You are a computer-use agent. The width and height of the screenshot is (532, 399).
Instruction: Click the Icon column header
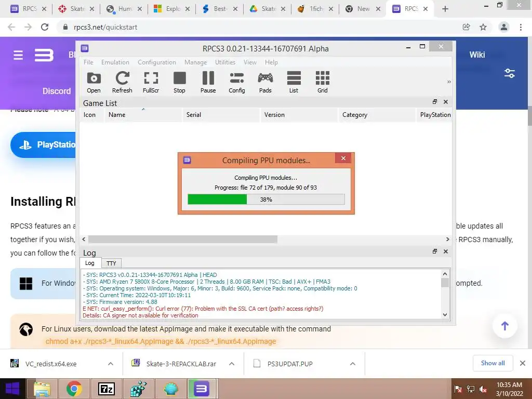pos(92,115)
